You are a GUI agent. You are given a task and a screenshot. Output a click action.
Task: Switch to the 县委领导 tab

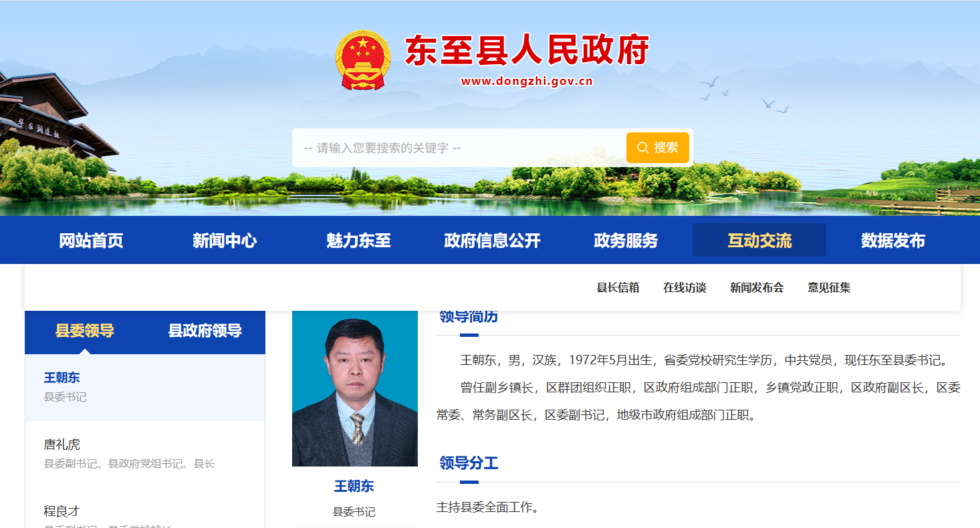coord(85,331)
